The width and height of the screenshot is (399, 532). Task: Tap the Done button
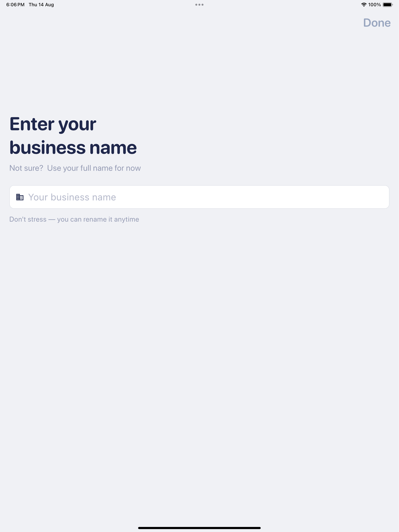377,23
